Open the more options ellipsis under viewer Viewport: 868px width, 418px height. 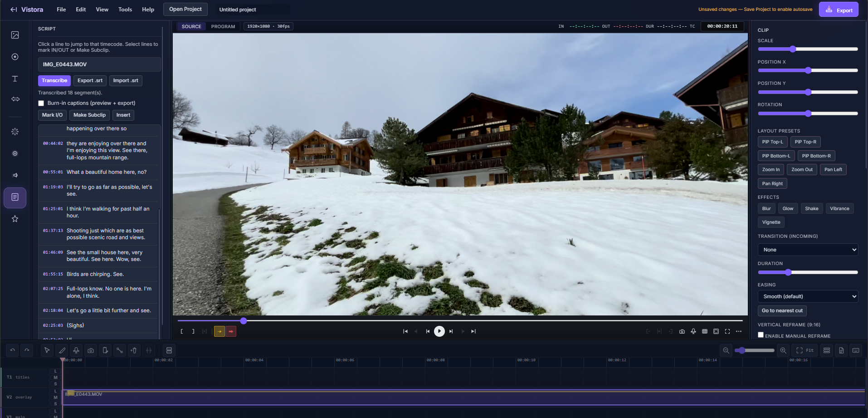point(739,331)
